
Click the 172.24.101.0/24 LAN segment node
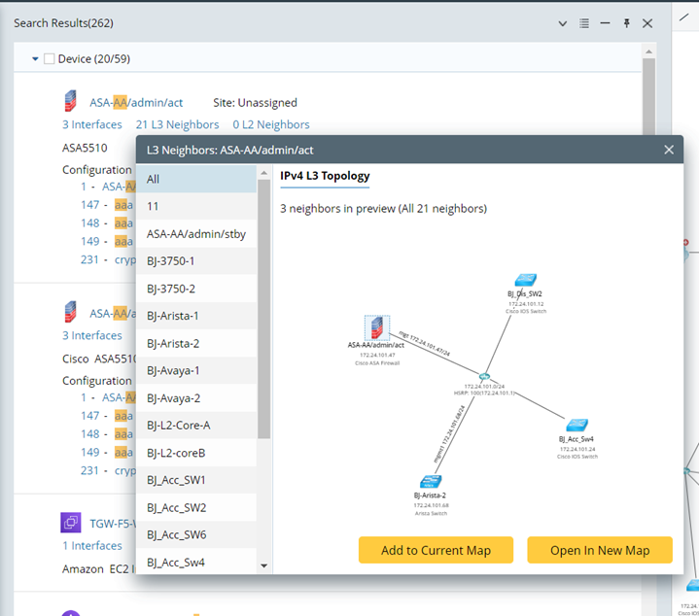[484, 377]
